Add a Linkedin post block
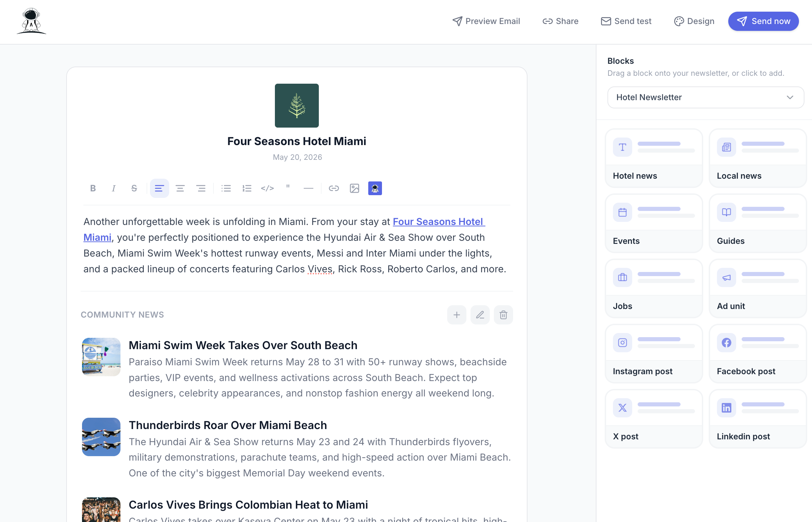The height and width of the screenshot is (522, 812). point(758,419)
